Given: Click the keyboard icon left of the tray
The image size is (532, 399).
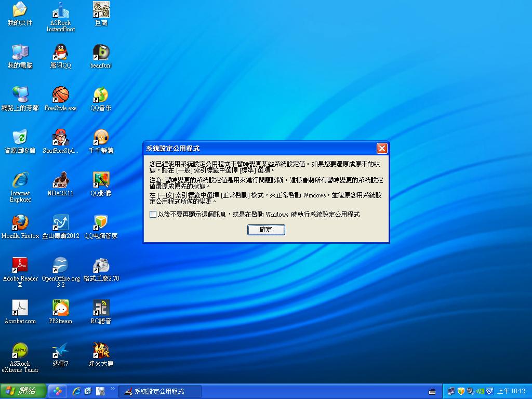Looking at the screenshot, I should pyautogui.click(x=432, y=392).
